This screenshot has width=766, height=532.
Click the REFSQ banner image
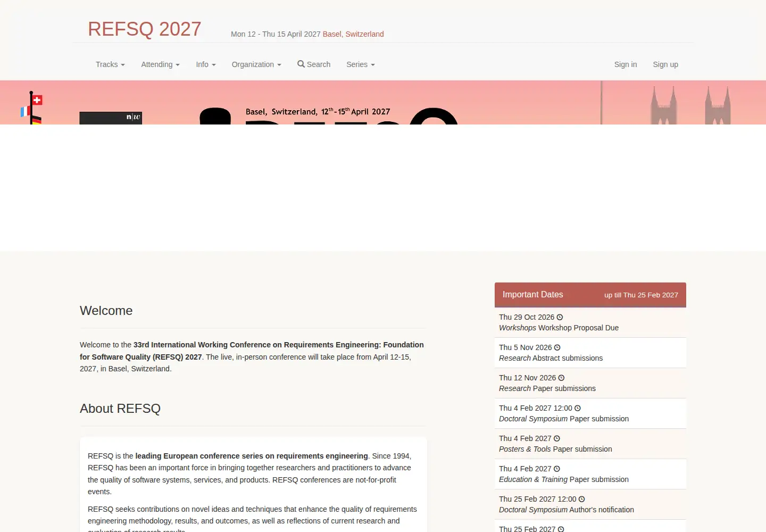tap(383, 103)
